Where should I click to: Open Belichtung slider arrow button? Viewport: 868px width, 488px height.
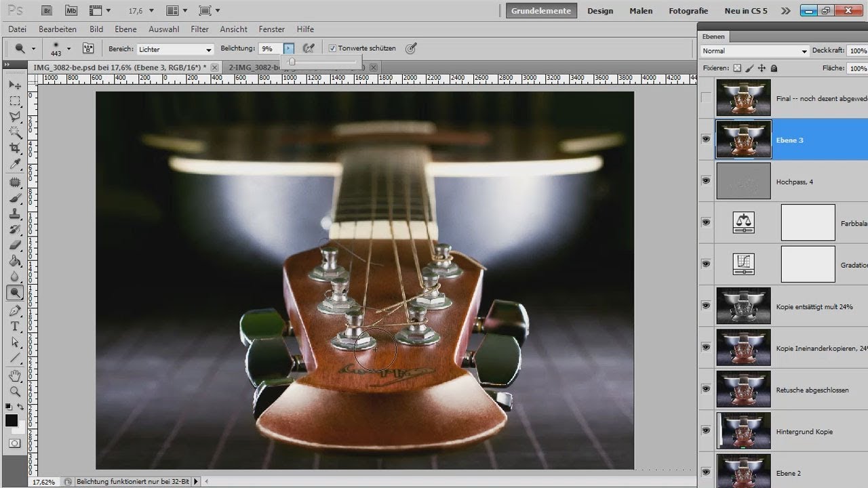(x=289, y=49)
